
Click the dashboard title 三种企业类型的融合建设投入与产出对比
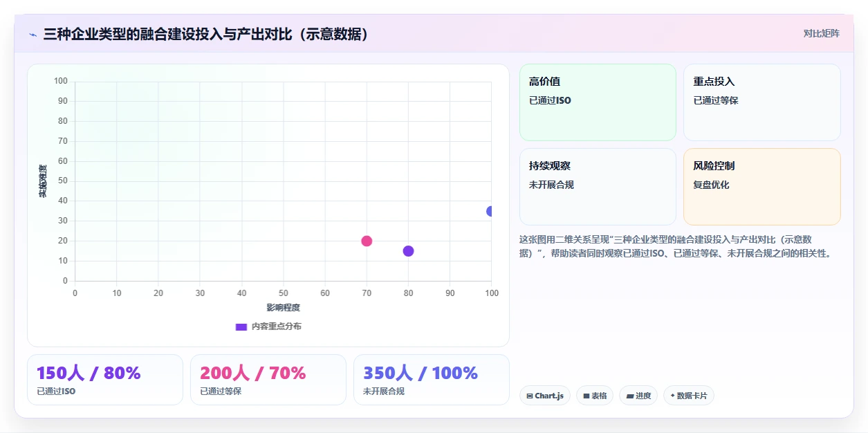pos(208,34)
